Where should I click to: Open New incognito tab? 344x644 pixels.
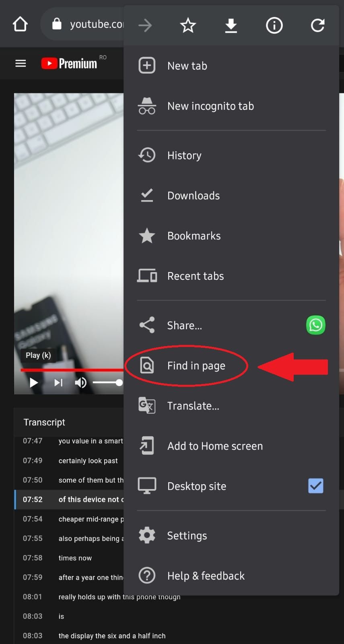pos(210,106)
